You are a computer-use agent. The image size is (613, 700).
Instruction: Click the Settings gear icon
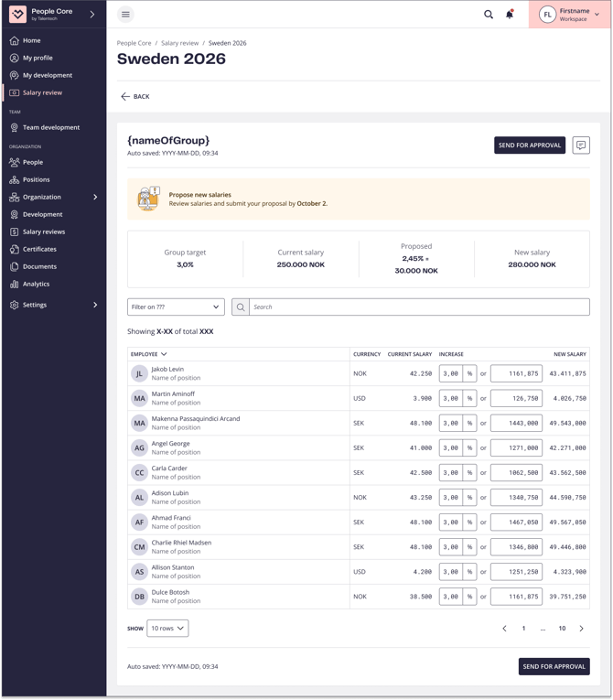click(15, 305)
